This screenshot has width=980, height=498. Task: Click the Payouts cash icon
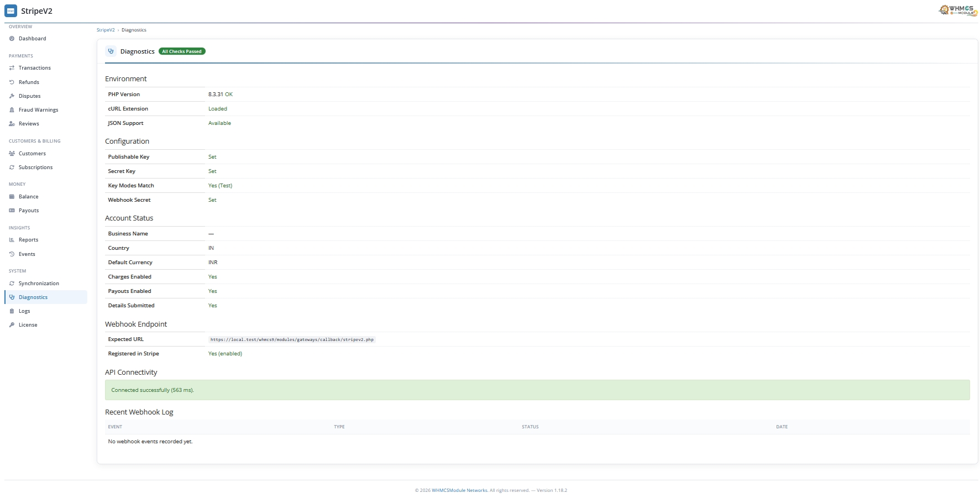pyautogui.click(x=12, y=211)
